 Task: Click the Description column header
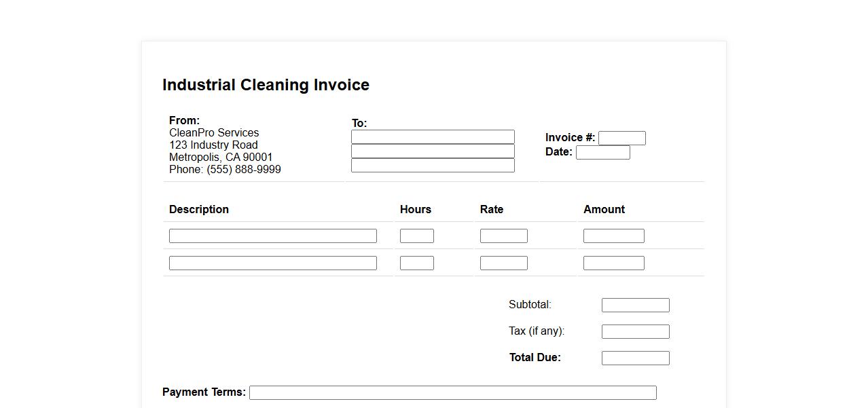(199, 210)
